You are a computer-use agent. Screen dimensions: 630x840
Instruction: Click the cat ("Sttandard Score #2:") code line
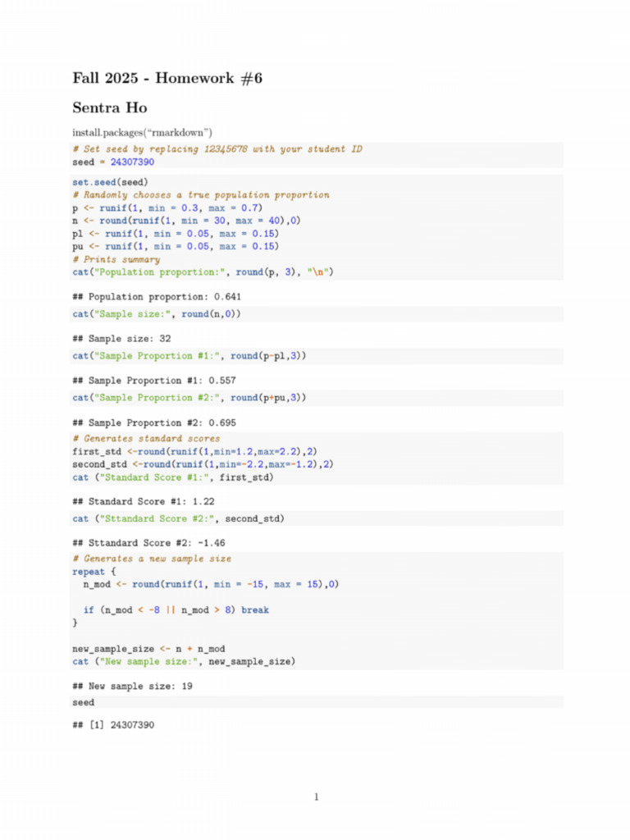tap(178, 518)
